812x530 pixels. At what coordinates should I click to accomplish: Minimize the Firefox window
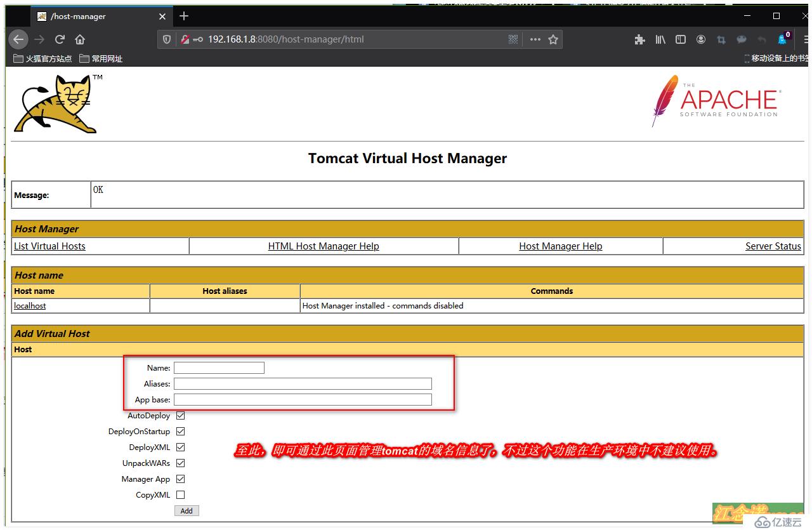[x=748, y=16]
